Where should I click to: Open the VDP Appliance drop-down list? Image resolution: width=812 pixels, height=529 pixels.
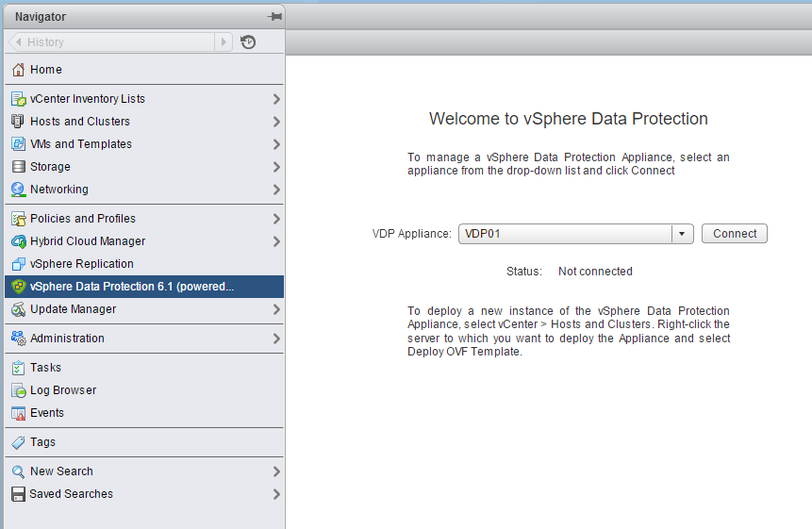682,234
